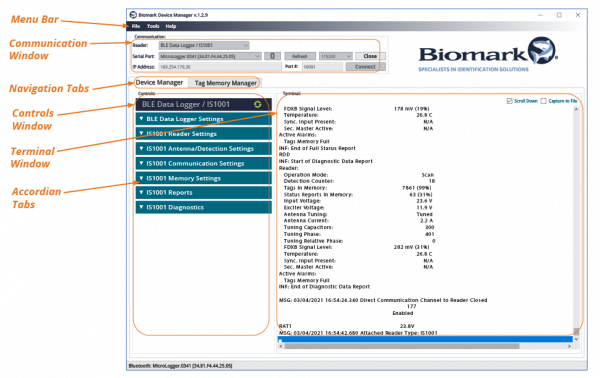Screen dimensions: 600x378
Task: Click the Port # input field
Action: [x=322, y=67]
